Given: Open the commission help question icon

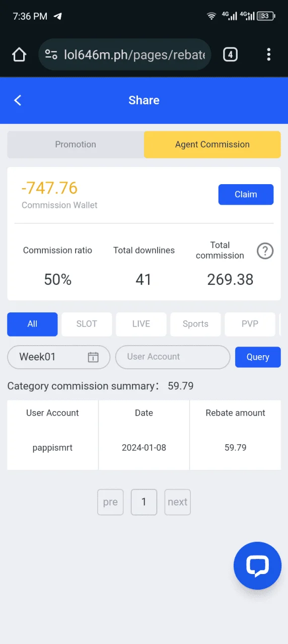Looking at the screenshot, I should [x=265, y=251].
